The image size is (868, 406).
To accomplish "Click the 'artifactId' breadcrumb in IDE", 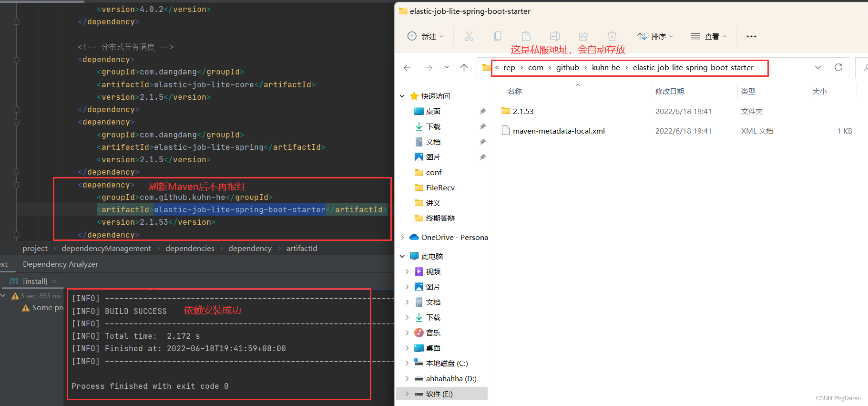I will [x=302, y=248].
